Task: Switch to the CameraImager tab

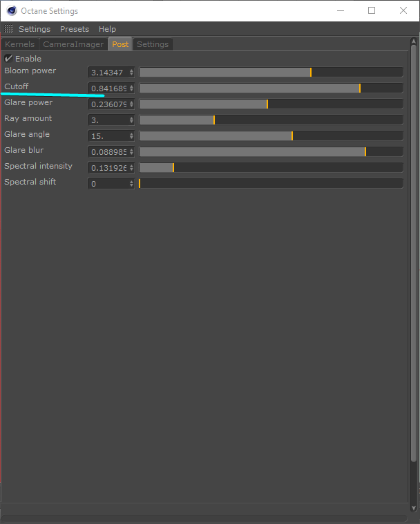Action: point(73,44)
